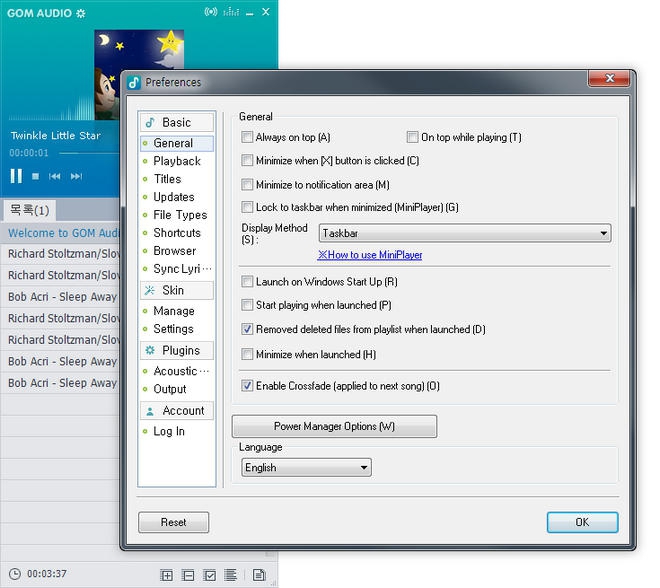This screenshot has width=660, height=588.
Task: Open General preferences page
Action: [x=177, y=143]
